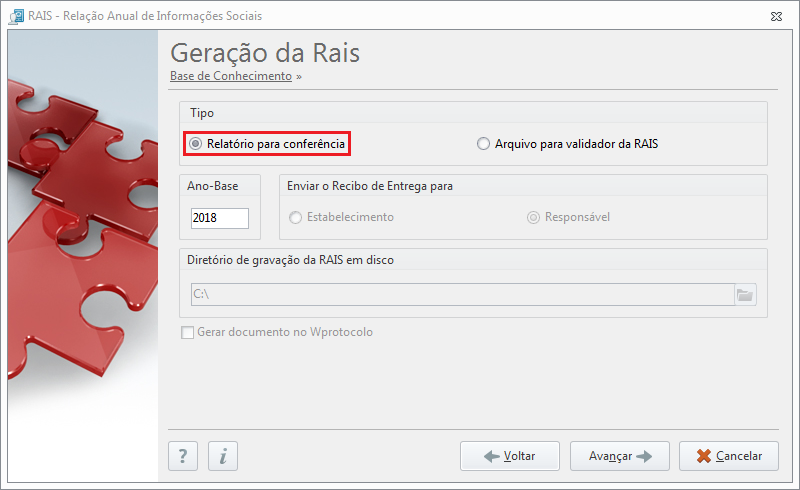800x490 pixels.
Task: Browse folder icon for RAIS directory
Action: point(745,295)
